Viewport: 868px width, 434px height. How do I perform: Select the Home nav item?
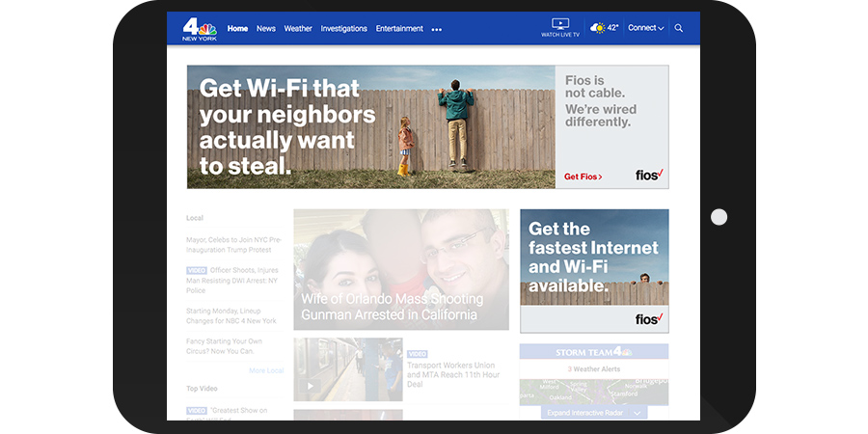tap(237, 28)
